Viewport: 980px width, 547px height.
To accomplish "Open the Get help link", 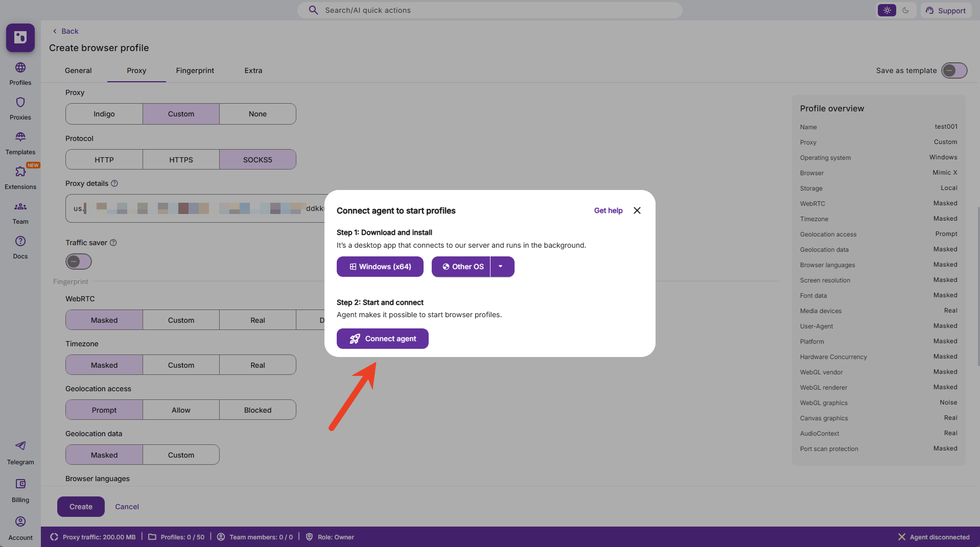I will (608, 210).
